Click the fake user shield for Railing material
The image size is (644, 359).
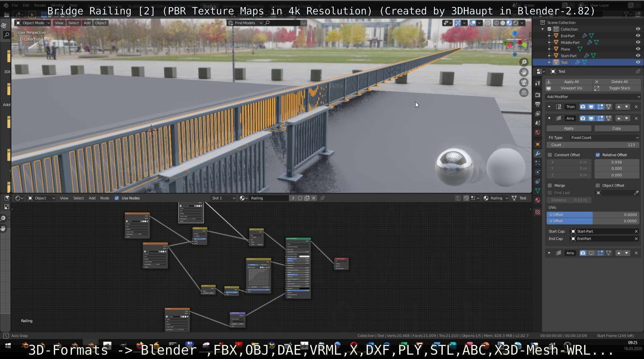(x=300, y=198)
